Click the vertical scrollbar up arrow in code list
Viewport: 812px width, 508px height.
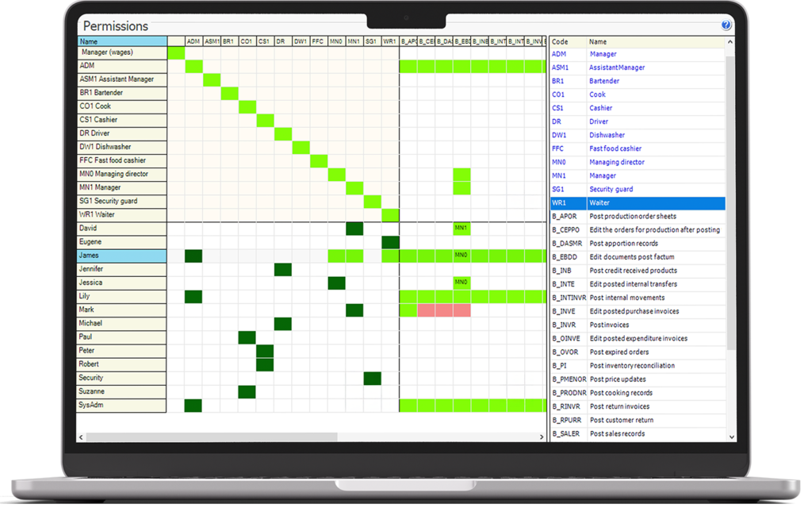point(730,41)
